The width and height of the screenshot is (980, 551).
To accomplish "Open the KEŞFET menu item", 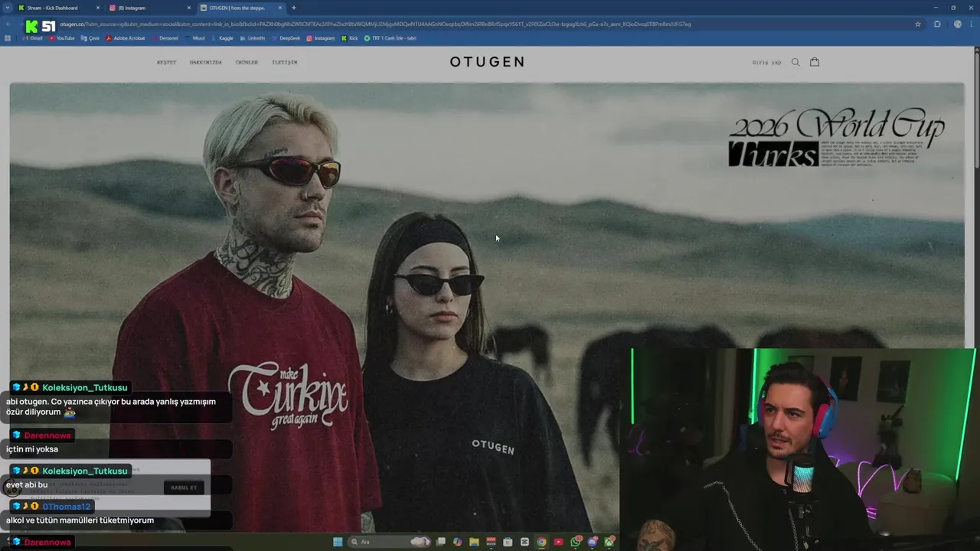I will 166,62.
